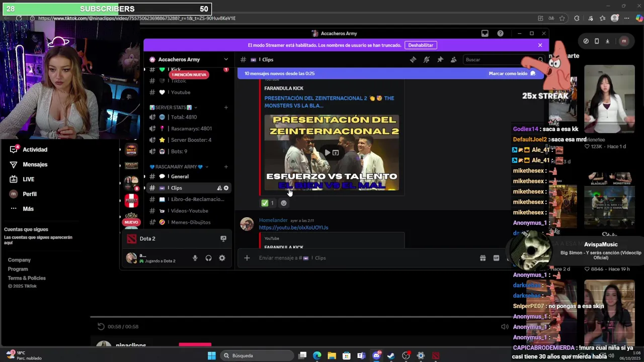Viewport: 644px width, 362px height.
Task: Select Server Booster: 4 stat channel
Action: click(x=189, y=140)
